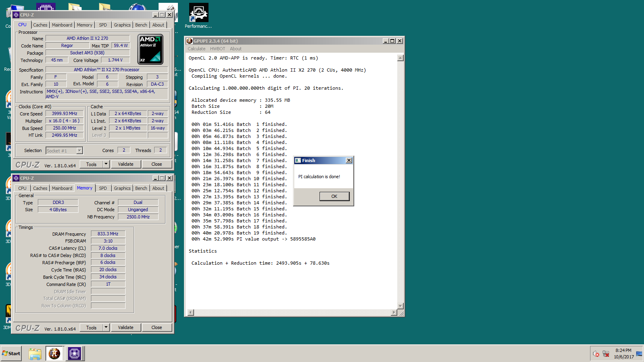The width and height of the screenshot is (644, 362).
Task: Click Validate in lower CPU-Z window
Action: [126, 327]
